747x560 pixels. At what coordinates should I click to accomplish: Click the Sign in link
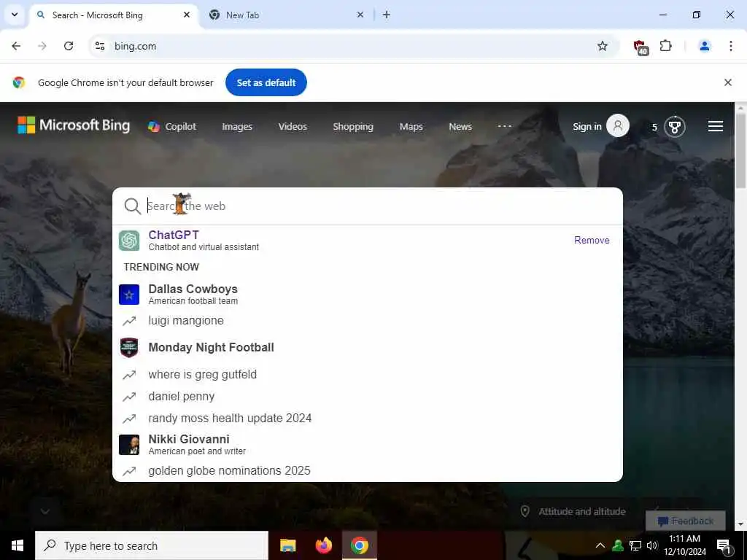(587, 127)
